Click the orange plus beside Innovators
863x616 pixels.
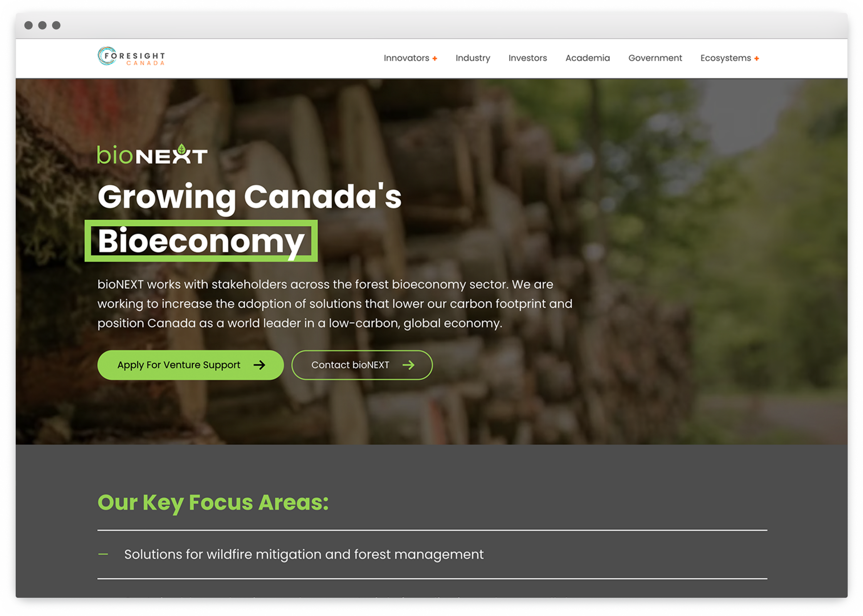tap(435, 59)
